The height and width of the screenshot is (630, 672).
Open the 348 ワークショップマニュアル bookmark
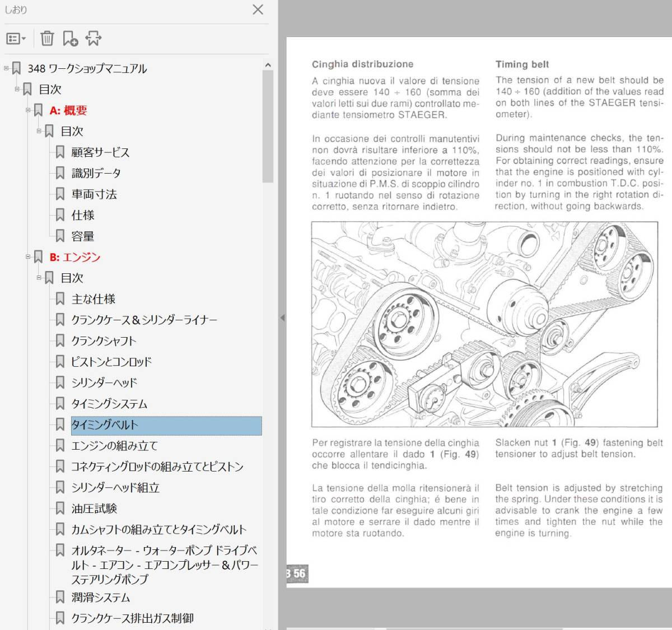tap(87, 68)
